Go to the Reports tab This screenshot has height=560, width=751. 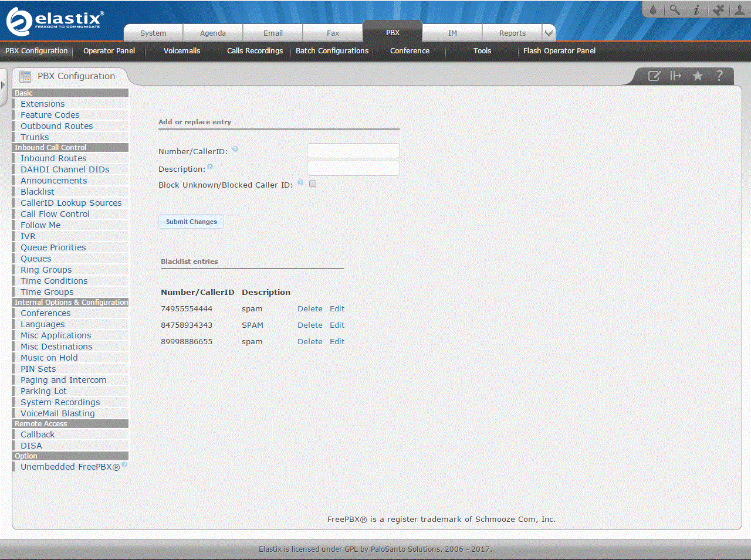click(512, 33)
